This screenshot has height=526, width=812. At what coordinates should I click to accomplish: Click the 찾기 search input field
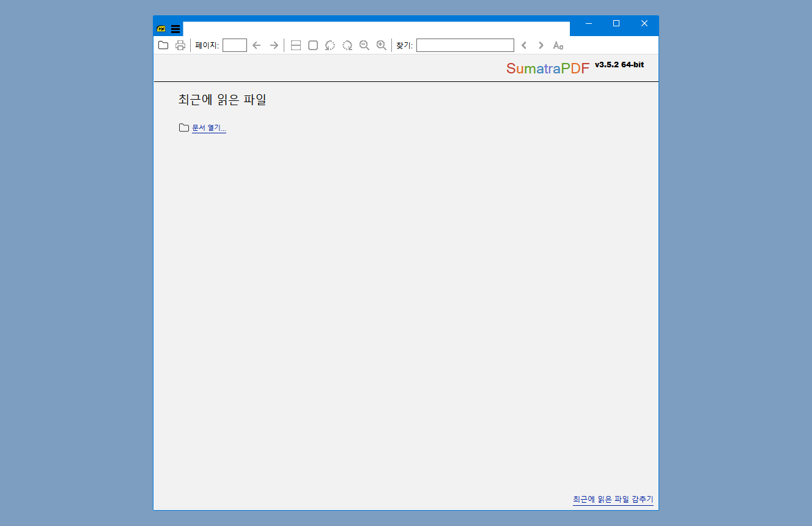pyautogui.click(x=465, y=45)
